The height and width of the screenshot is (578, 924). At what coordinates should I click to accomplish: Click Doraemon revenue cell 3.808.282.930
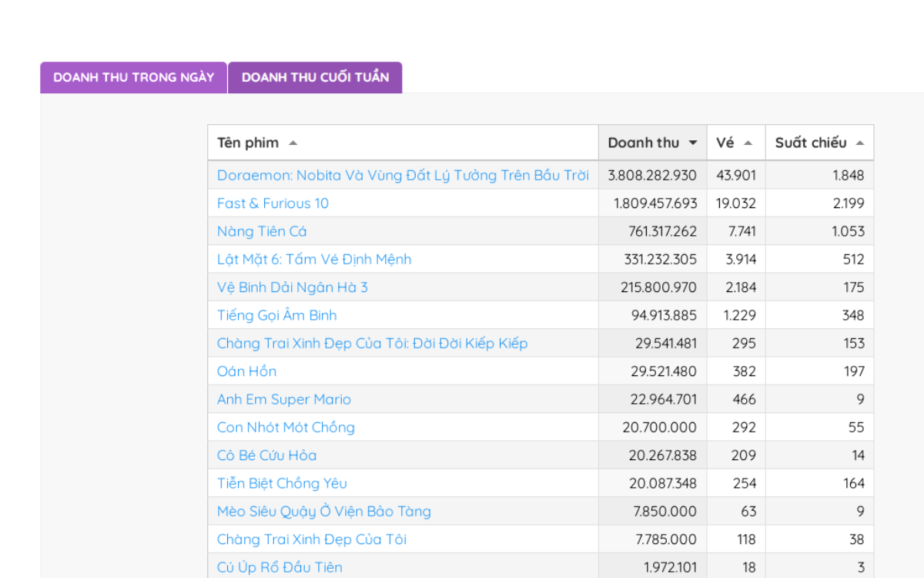[x=652, y=175]
